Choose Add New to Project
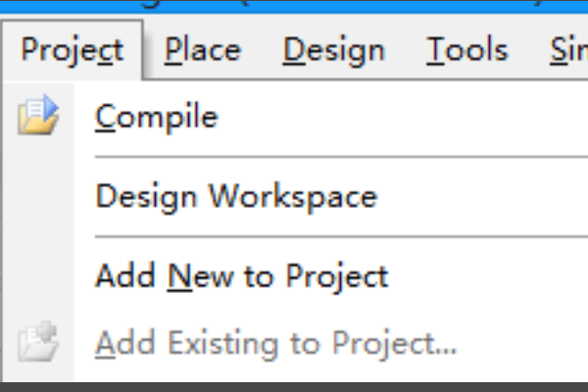Image resolution: width=588 pixels, height=392 pixels. (x=241, y=276)
